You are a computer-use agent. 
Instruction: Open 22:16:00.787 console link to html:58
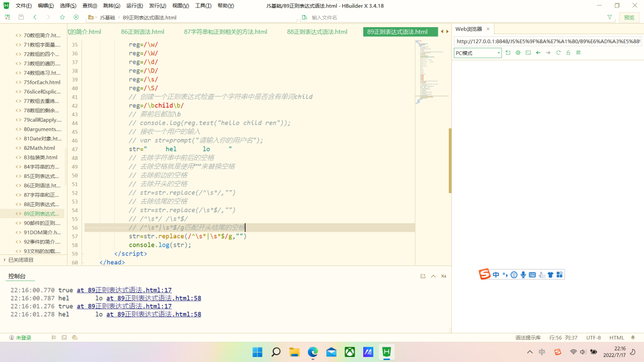[x=153, y=298]
